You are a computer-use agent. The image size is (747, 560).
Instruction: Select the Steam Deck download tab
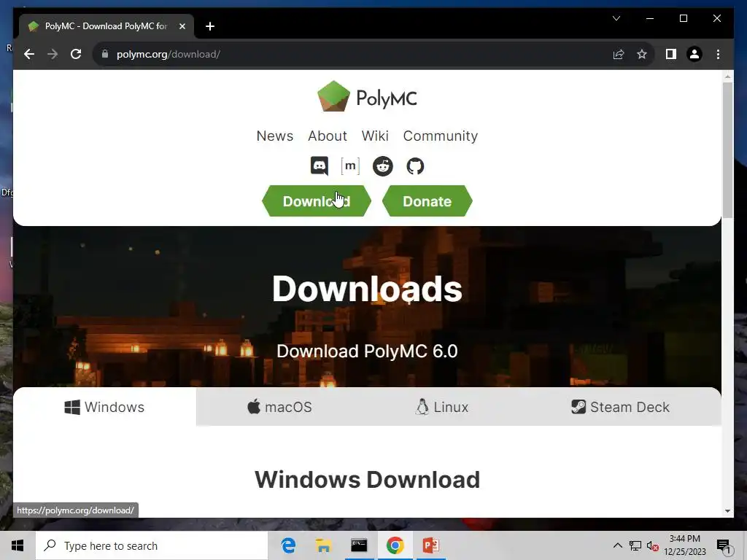tap(620, 407)
